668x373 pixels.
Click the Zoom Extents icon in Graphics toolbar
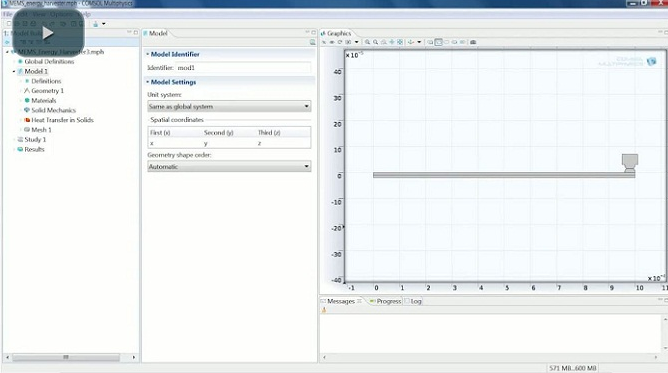[400, 42]
